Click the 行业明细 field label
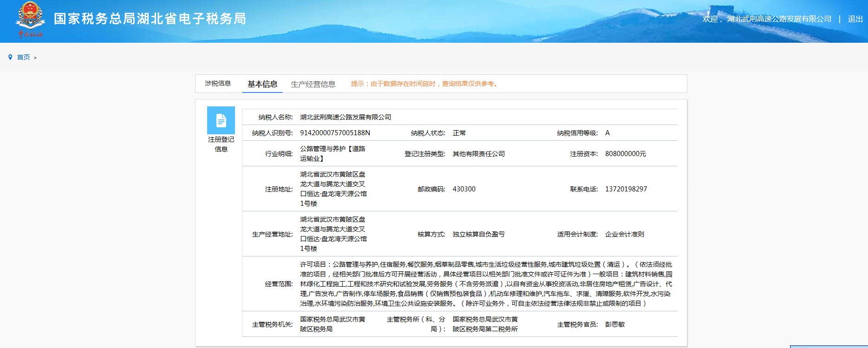This screenshot has height=348, width=868. pos(279,154)
